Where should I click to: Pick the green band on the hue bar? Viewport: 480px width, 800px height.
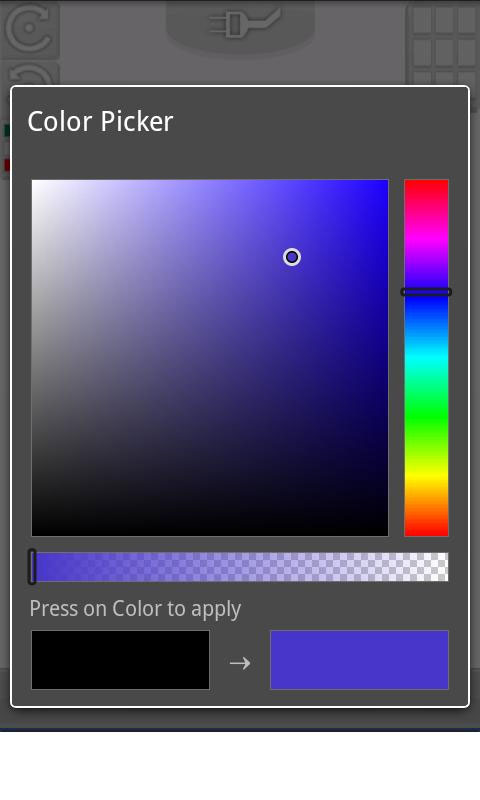point(426,418)
